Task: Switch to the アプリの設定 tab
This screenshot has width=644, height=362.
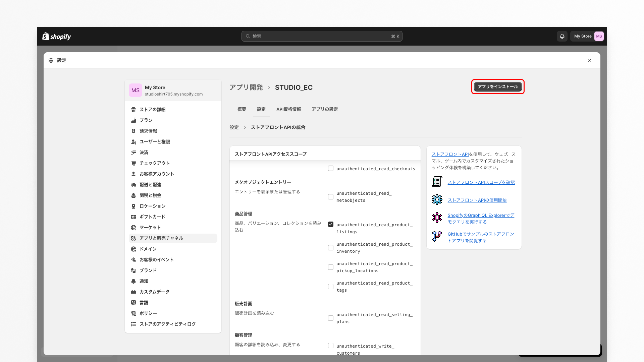Action: [x=325, y=109]
